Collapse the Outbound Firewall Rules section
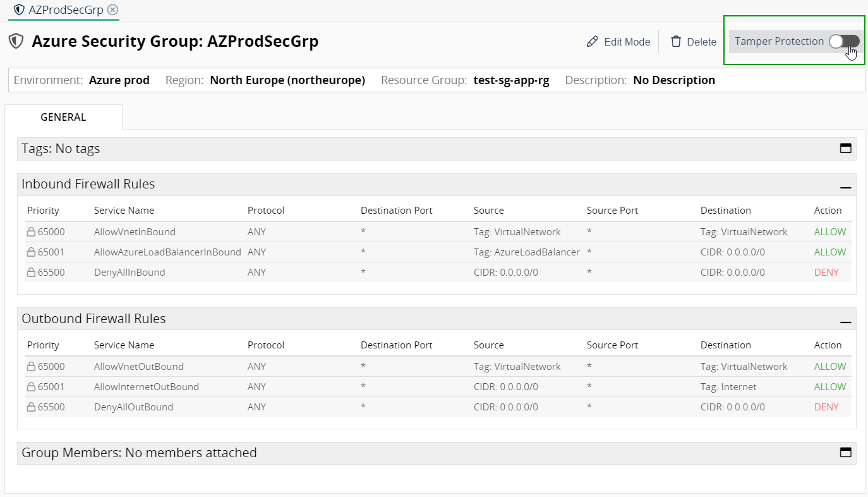Image resolution: width=868 pixels, height=497 pixels. [x=845, y=322]
